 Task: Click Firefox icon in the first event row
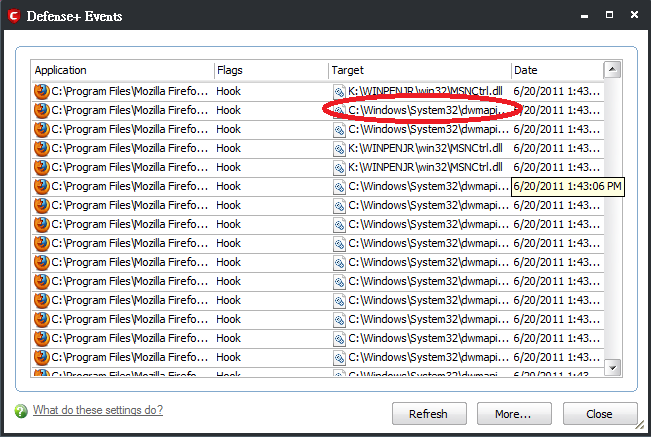point(41,91)
